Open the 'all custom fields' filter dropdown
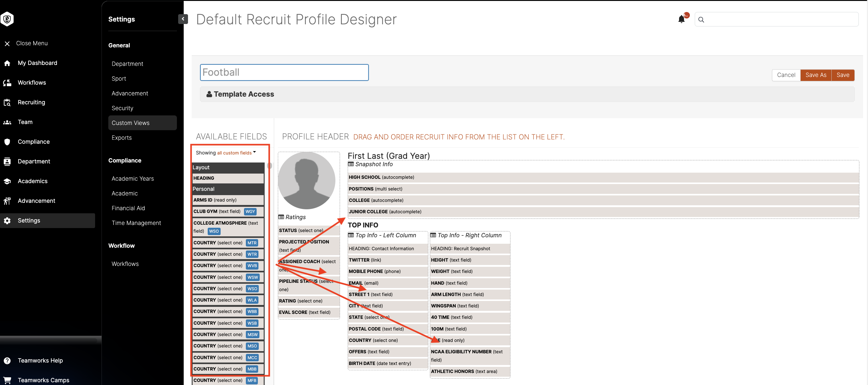Screen dimensions: 868x385 236,153
